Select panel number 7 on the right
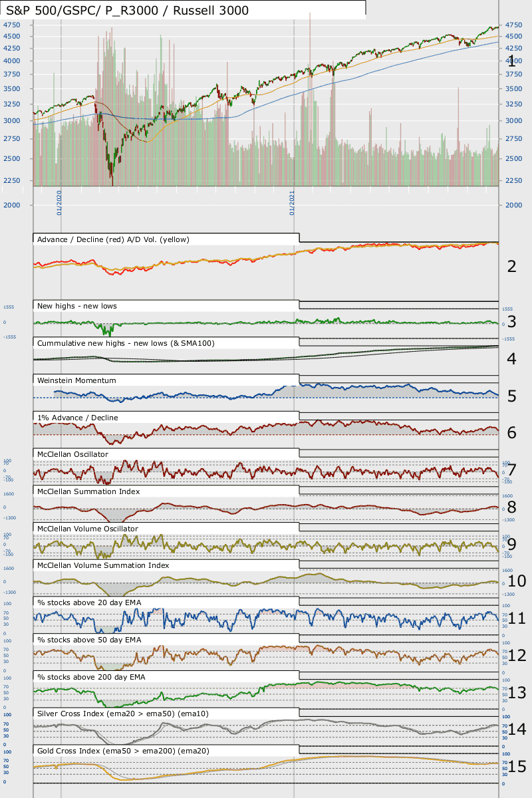The height and width of the screenshot is (798, 532). pos(511,470)
